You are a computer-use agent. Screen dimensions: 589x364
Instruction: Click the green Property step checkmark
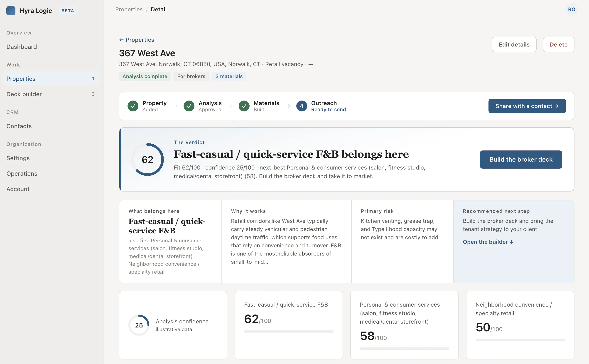click(133, 106)
